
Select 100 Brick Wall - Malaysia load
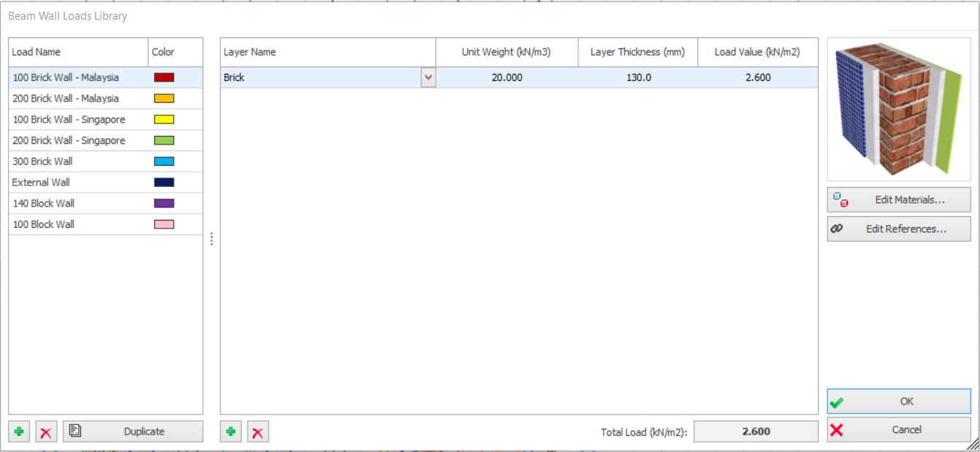pos(66,77)
